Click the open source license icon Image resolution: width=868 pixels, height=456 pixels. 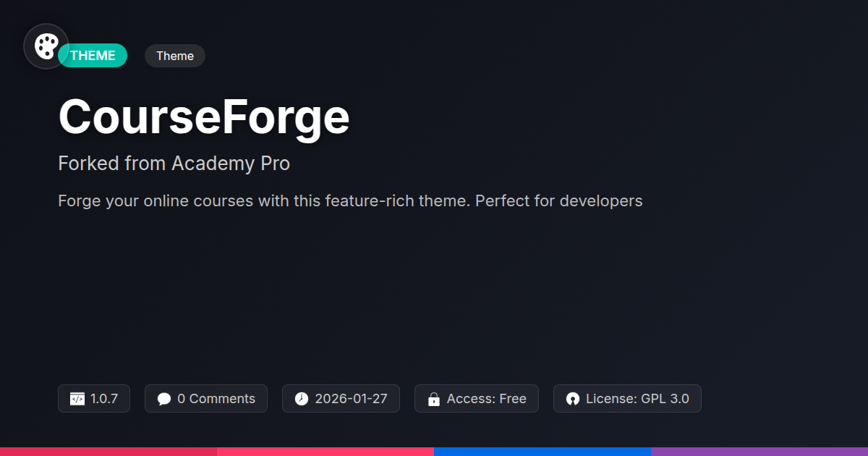tap(573, 399)
